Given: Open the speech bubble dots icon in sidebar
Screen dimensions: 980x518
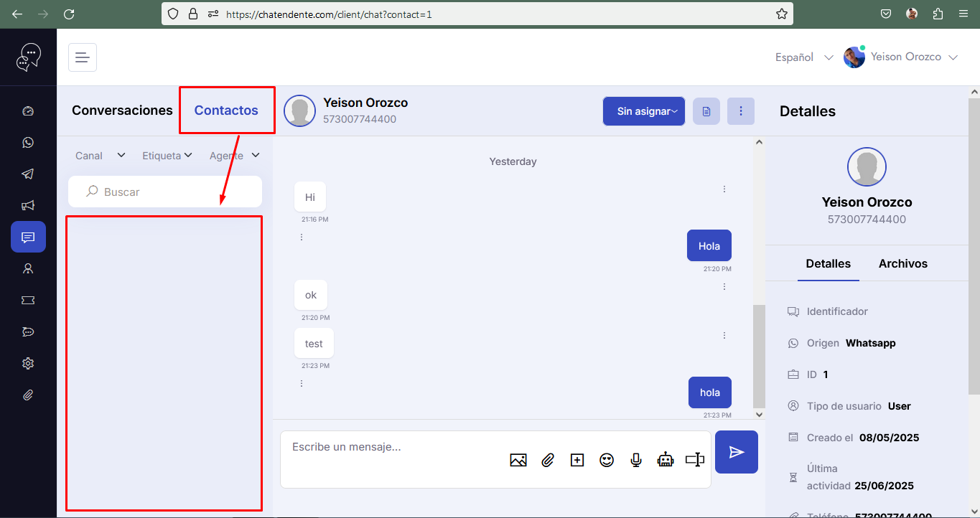Looking at the screenshot, I should pos(28,331).
